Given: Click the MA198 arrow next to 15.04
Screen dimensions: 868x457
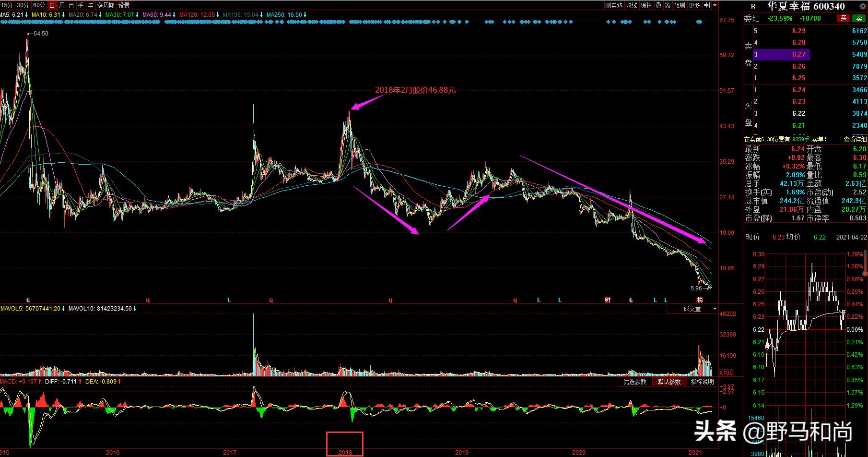Looking at the screenshot, I should pos(262,15).
